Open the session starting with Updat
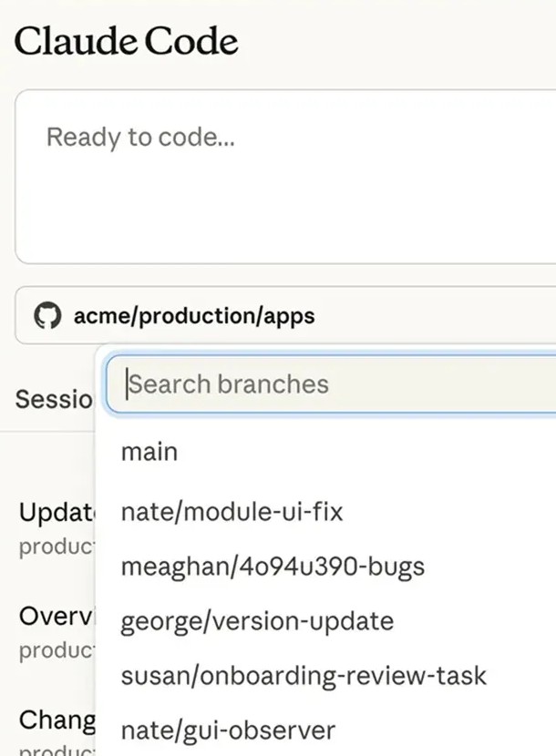This screenshot has width=556, height=756. 57,528
